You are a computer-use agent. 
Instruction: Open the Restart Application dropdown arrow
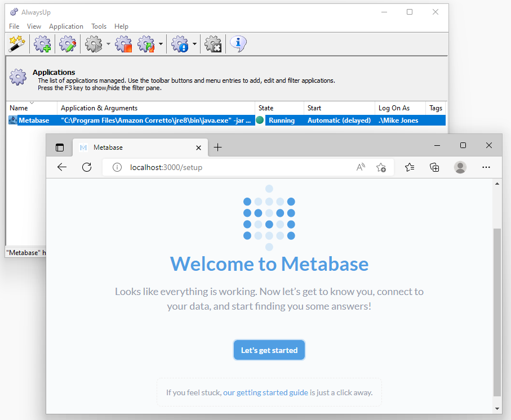pyautogui.click(x=161, y=44)
